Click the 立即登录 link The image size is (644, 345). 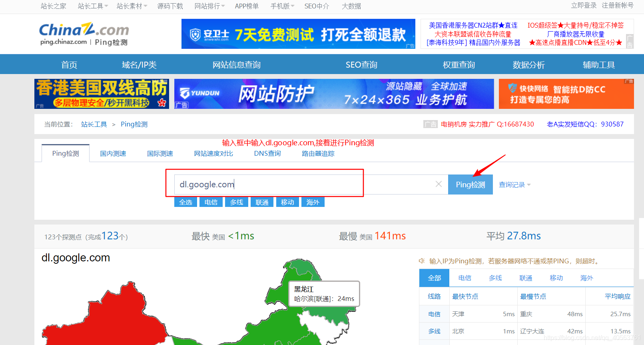(x=584, y=5)
